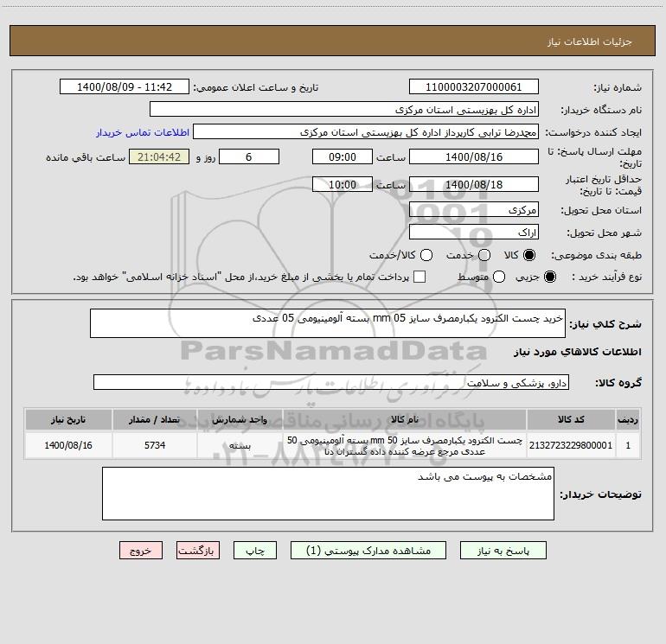
Task: Click the شرح کلی نیاز description box
Action: point(328,323)
